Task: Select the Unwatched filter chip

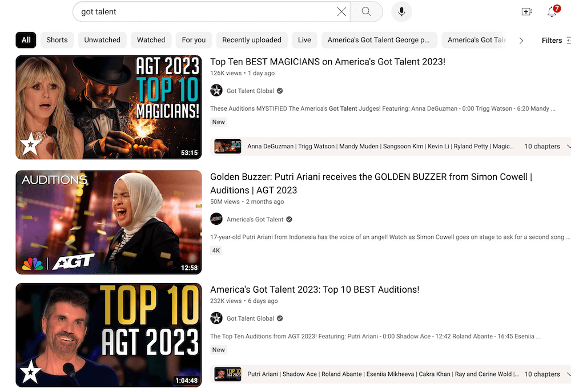Action: coord(102,40)
